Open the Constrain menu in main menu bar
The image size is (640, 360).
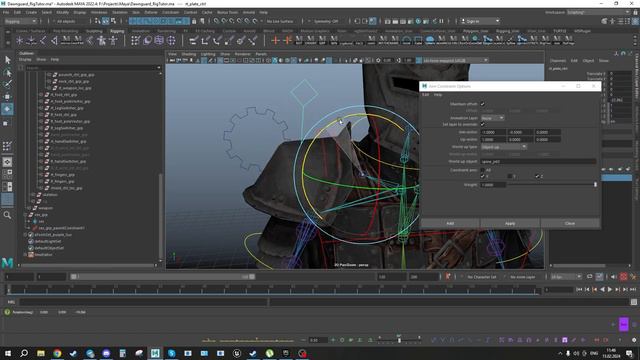(171, 12)
